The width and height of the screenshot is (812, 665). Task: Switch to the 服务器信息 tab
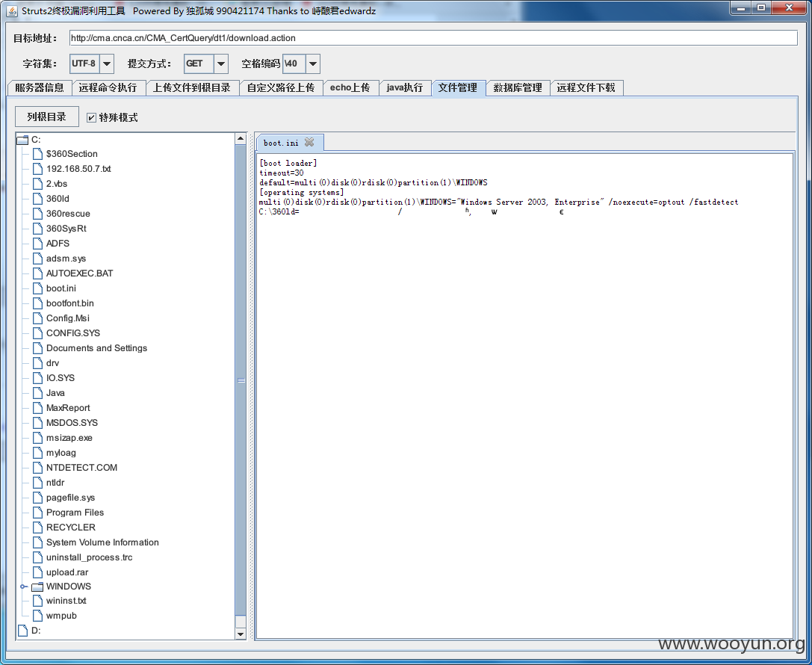point(40,87)
